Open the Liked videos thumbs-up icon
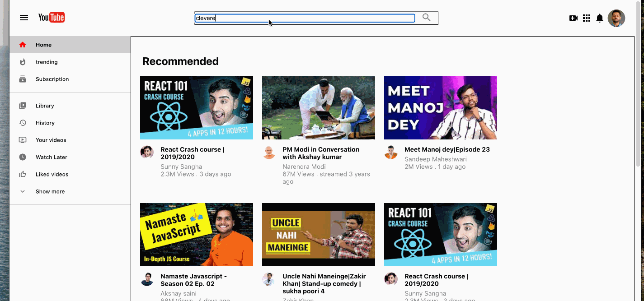 23,174
